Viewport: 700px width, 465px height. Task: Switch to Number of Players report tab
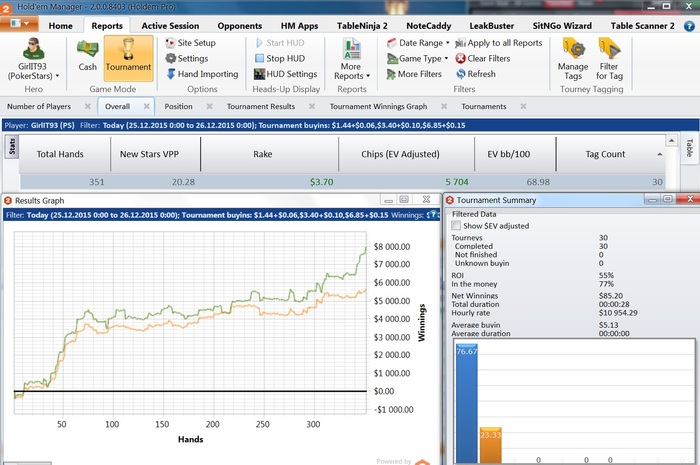(39, 106)
